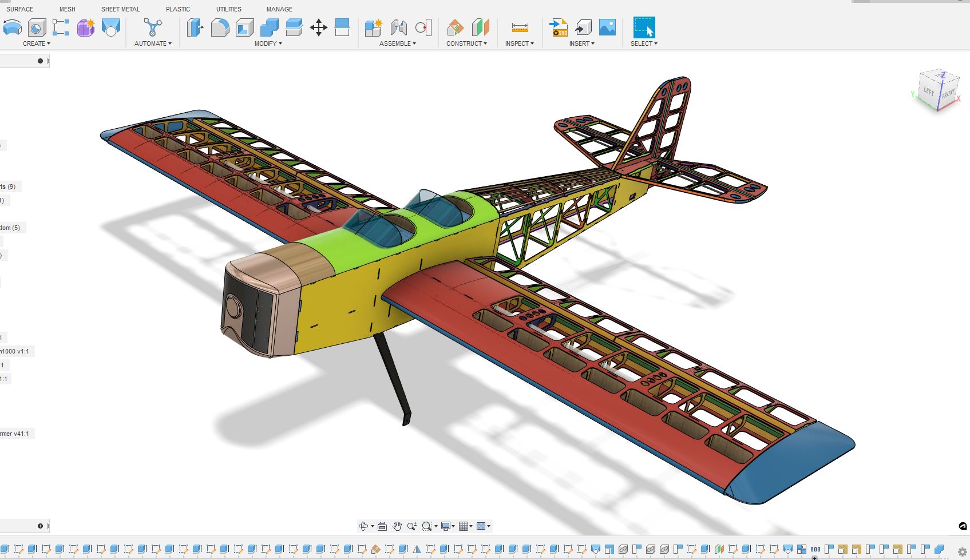970x560 pixels.
Task: Click the Insert SVG icon
Action: coord(559,27)
